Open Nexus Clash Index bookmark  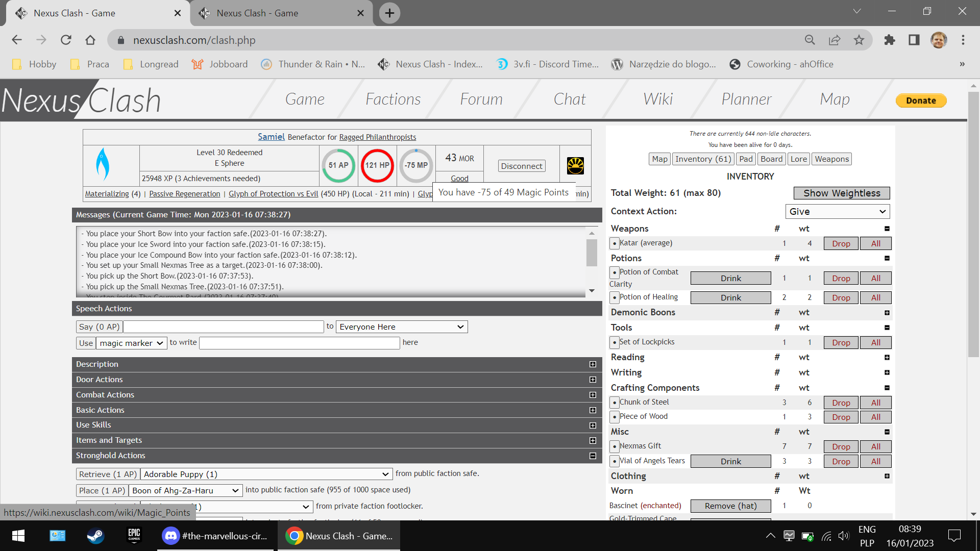(430, 64)
